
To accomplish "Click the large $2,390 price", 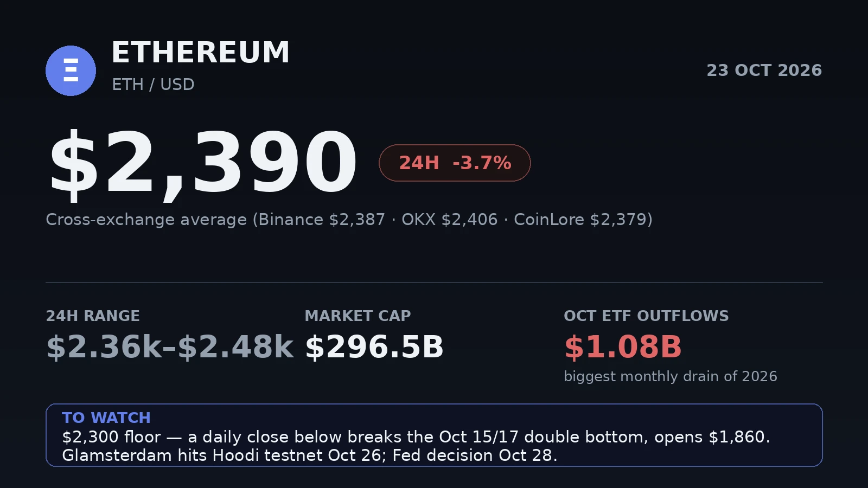I will click(x=203, y=163).
